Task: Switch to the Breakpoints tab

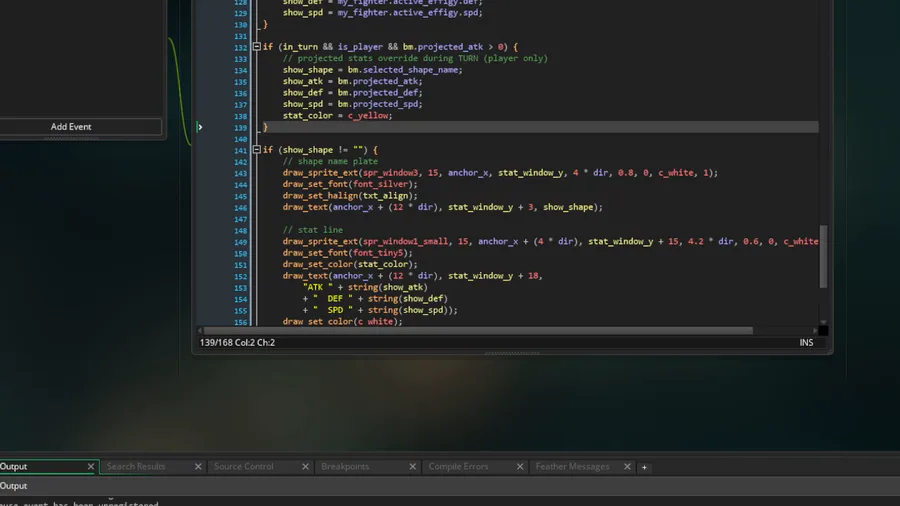Action: (345, 466)
